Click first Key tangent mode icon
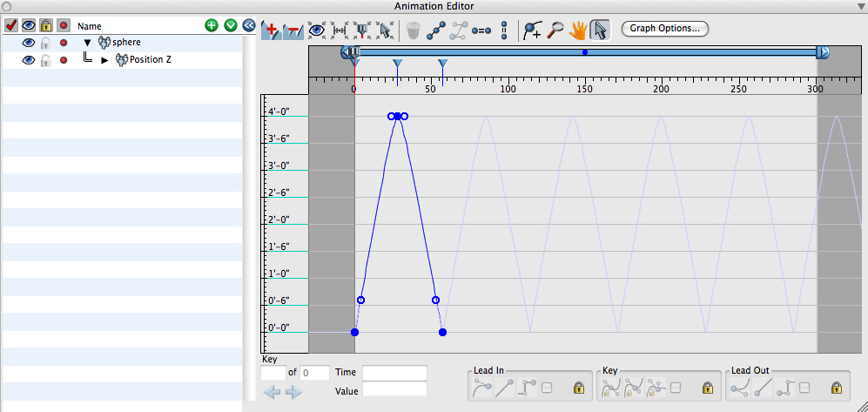This screenshot has height=412, width=868. coord(612,388)
